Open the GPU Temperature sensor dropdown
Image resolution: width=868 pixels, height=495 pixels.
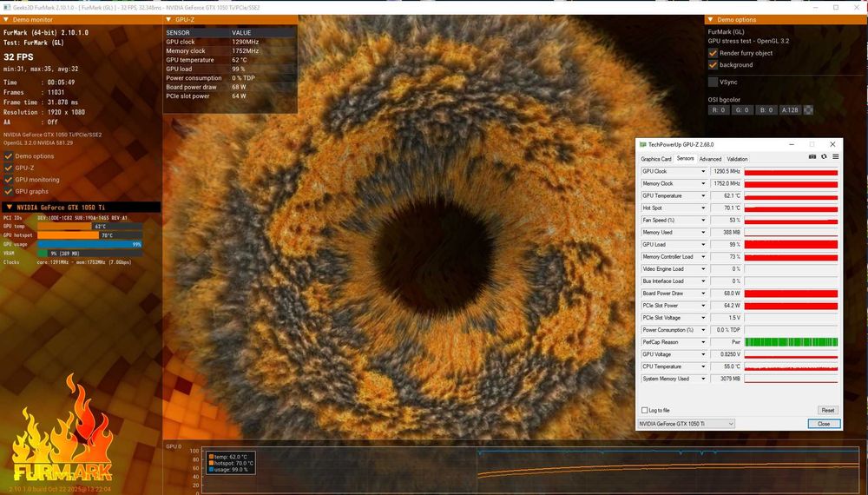click(x=703, y=196)
